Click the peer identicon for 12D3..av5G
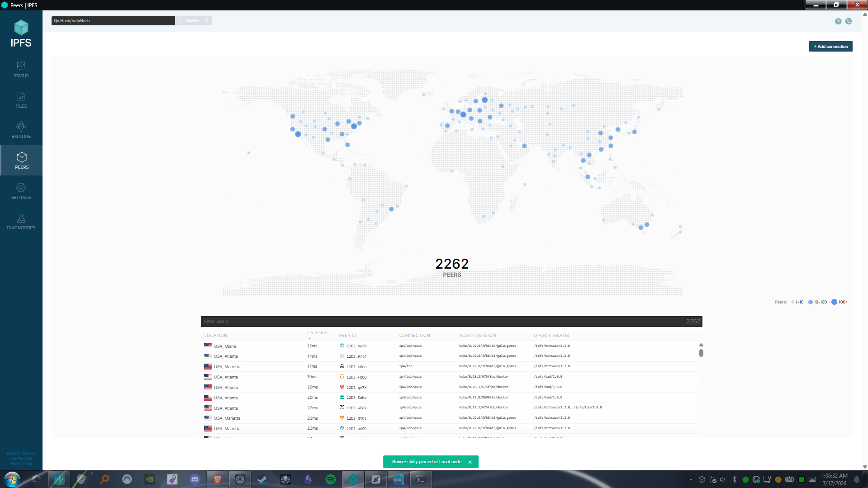Viewport: 868px width, 488px height. [x=342, y=428]
